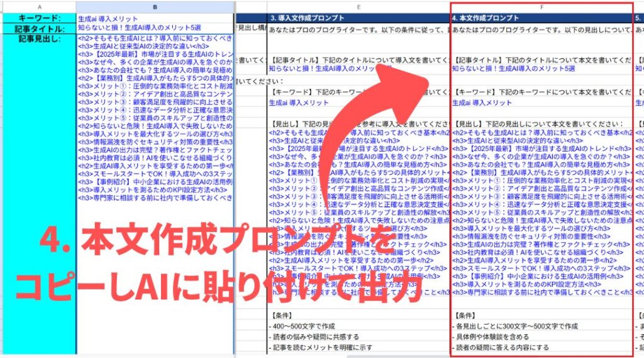Select the 記事見出し: label cell
Image resolution: width=644 pixels, height=358 pixels.
coord(38,38)
